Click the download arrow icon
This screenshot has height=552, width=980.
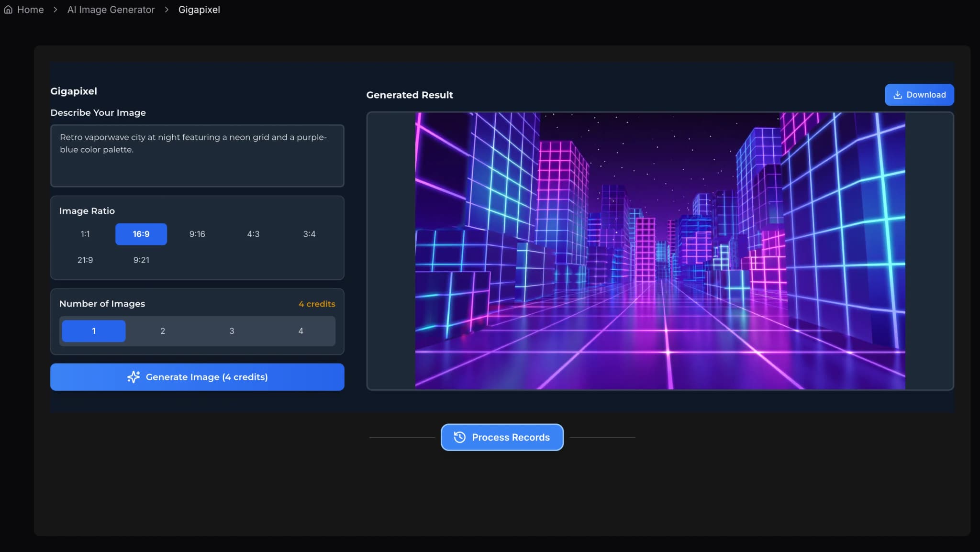(x=898, y=95)
